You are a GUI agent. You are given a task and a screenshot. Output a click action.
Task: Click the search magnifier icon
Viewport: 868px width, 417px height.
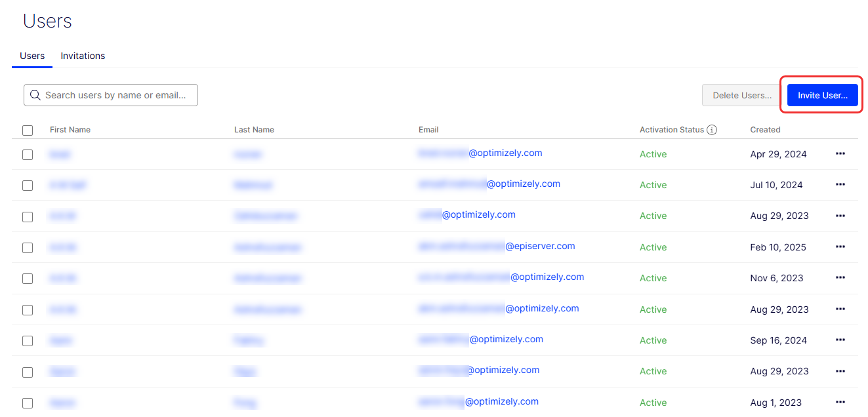(35, 95)
